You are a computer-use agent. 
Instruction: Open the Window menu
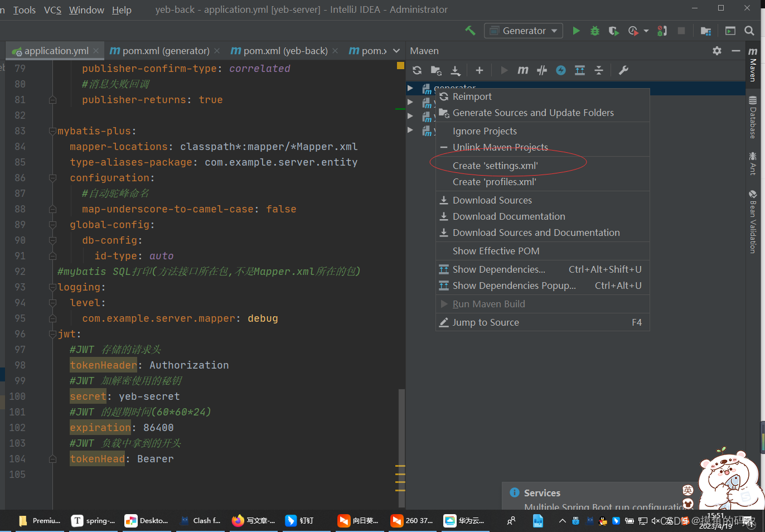[86, 10]
